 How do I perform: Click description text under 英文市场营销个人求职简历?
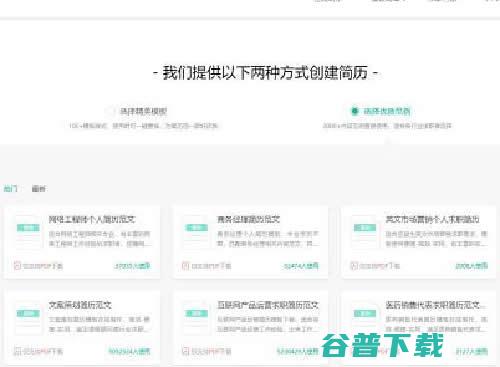pyautogui.click(x=436, y=239)
